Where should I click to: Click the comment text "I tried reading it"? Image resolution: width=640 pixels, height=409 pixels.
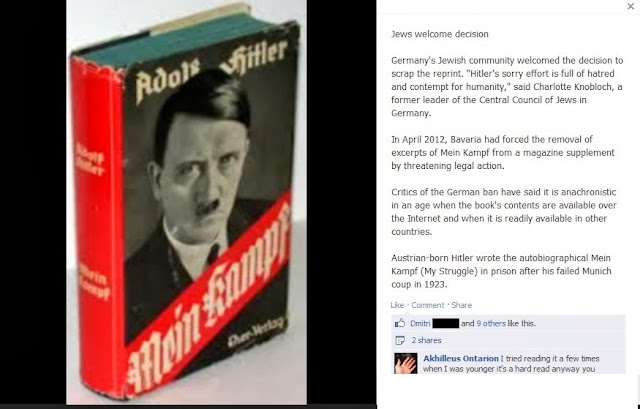tap(528, 358)
